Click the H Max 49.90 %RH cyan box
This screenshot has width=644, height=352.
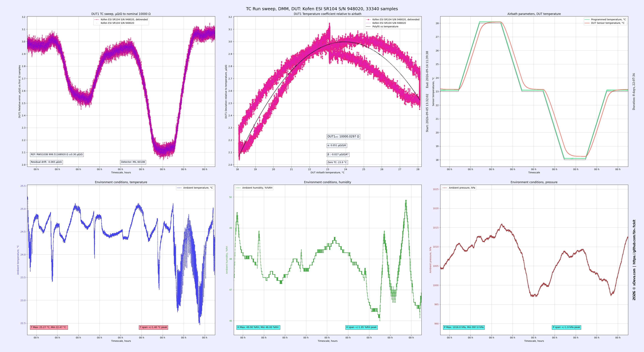click(x=258, y=327)
